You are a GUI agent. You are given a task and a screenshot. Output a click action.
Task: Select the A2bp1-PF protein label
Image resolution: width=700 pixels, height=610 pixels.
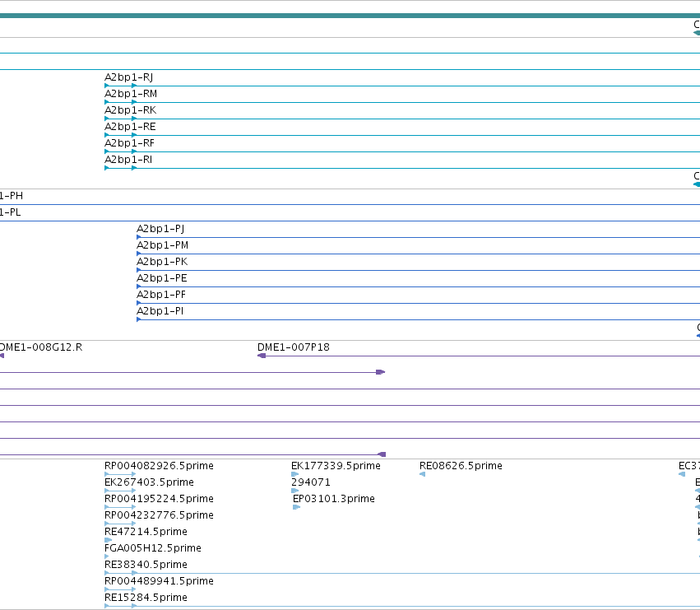click(x=161, y=295)
